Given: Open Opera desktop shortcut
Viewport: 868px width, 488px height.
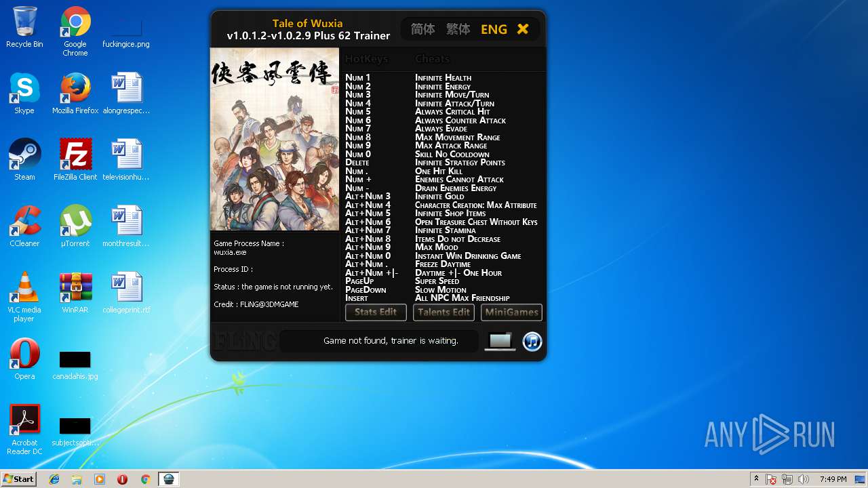Looking at the screenshot, I should pyautogui.click(x=24, y=359).
